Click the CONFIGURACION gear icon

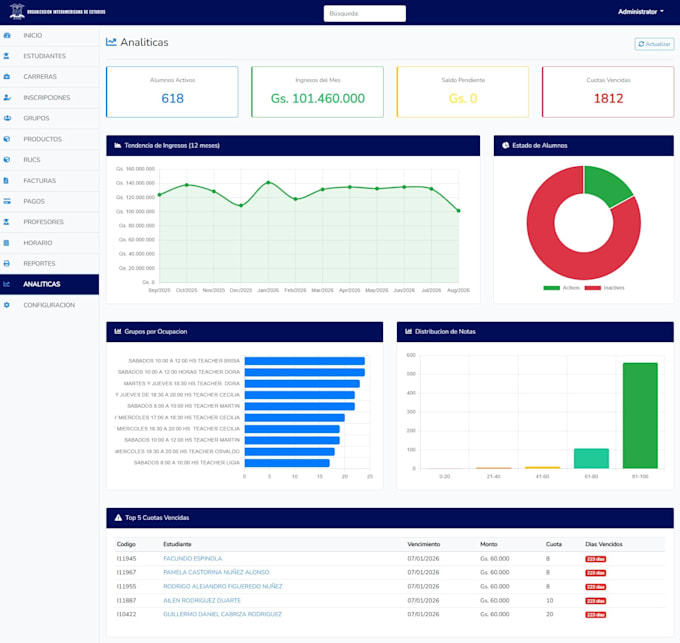pyautogui.click(x=7, y=305)
